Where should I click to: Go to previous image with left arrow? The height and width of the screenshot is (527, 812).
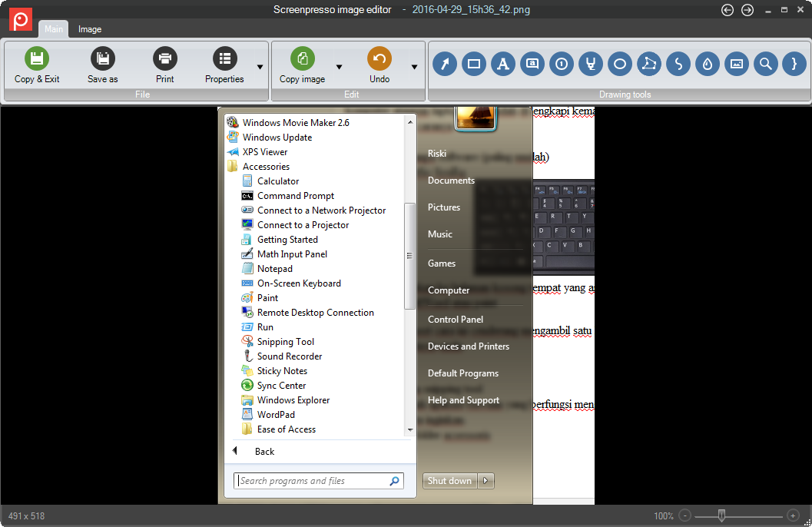tap(727, 10)
